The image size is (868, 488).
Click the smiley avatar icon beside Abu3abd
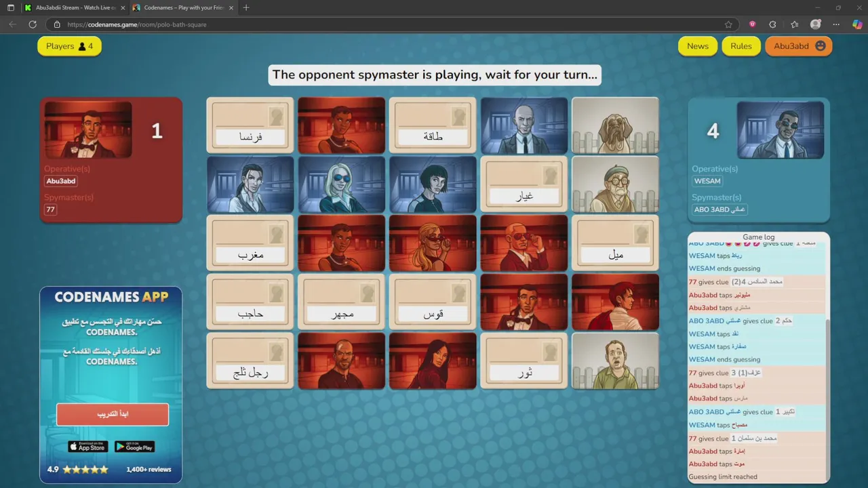(821, 46)
